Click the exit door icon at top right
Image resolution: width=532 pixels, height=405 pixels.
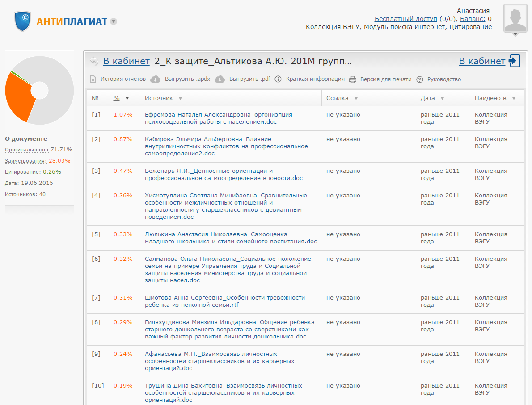click(515, 61)
